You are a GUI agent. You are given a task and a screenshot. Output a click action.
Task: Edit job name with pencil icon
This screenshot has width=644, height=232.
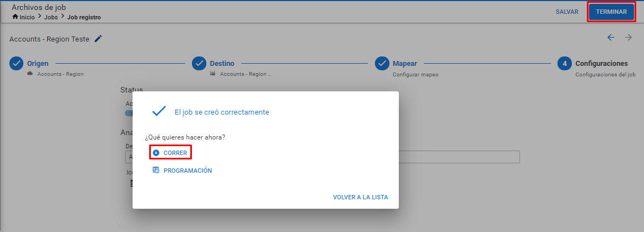[x=98, y=39]
